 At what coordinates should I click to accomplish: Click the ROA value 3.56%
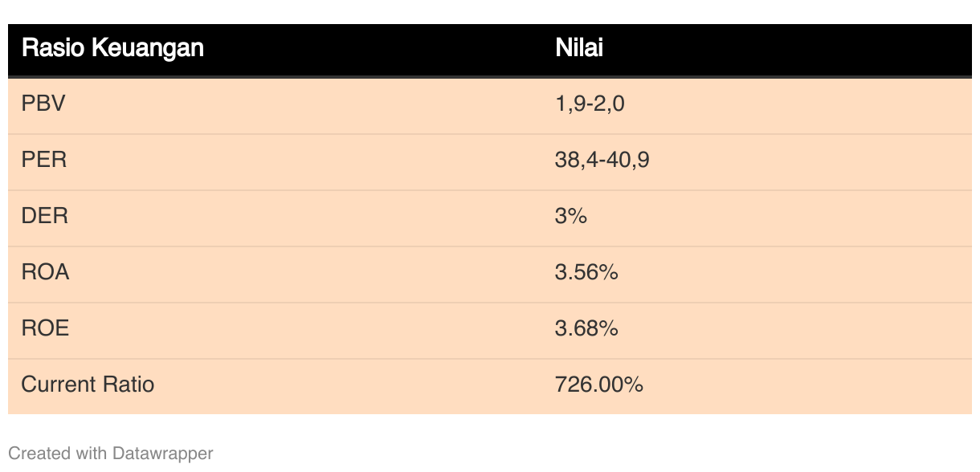coord(586,273)
